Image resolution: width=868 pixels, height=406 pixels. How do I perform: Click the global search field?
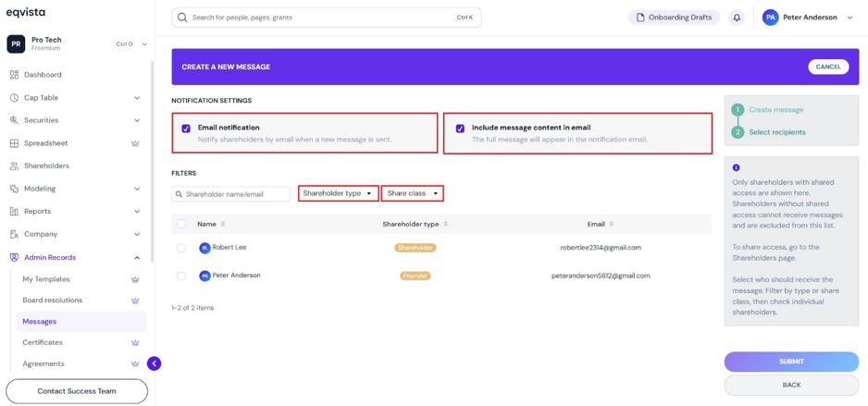(x=327, y=18)
